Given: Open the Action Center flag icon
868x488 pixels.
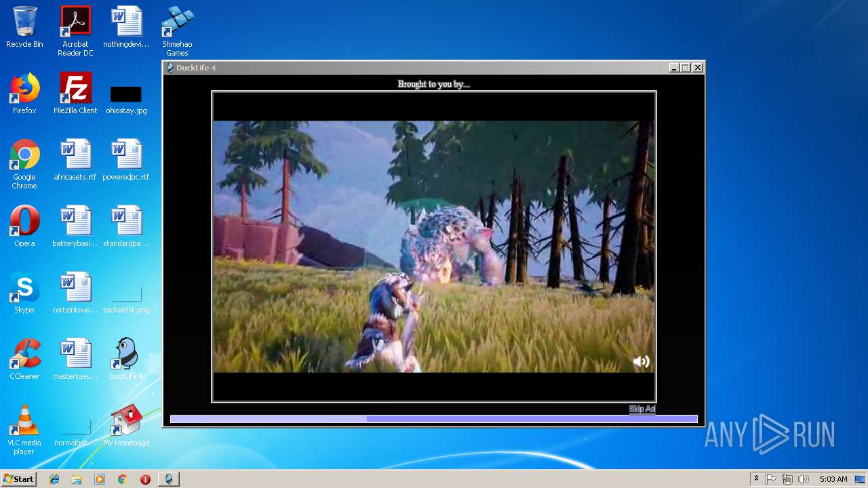Looking at the screenshot, I should click(771, 479).
